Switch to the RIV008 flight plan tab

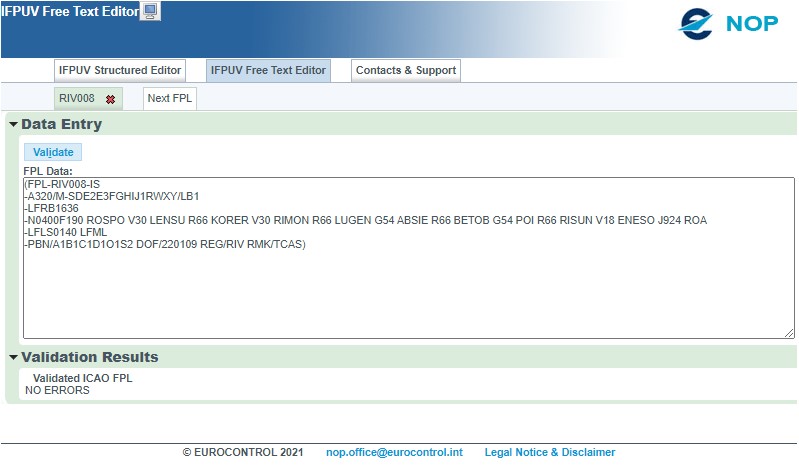click(77, 98)
